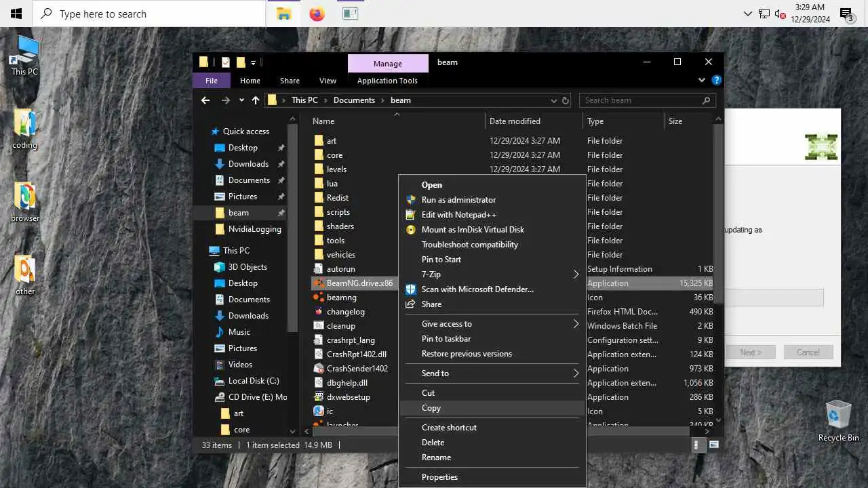
Task: Collapse the ribbon using the chevron
Action: (x=702, y=80)
